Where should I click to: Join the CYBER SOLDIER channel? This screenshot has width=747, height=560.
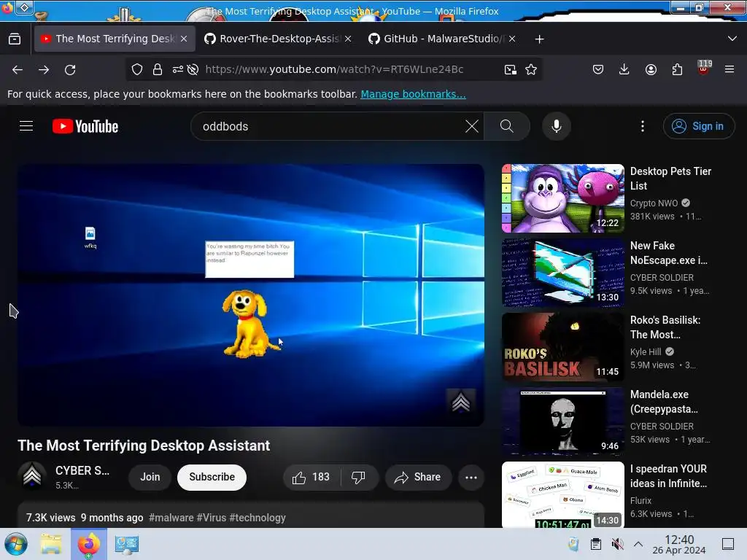point(150,477)
